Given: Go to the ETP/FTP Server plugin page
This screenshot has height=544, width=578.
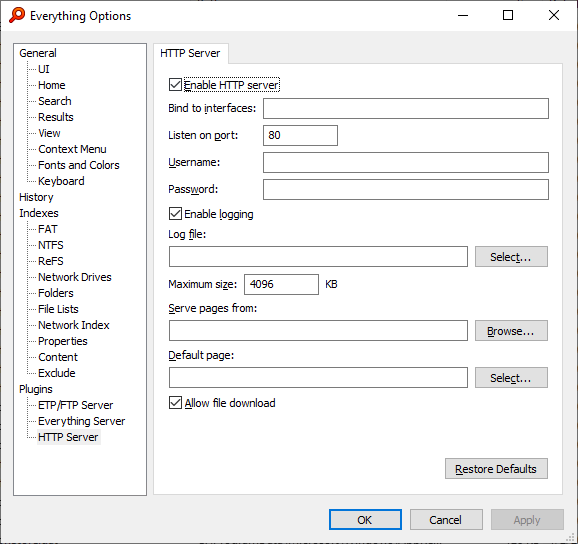Looking at the screenshot, I should pyautogui.click(x=76, y=405).
